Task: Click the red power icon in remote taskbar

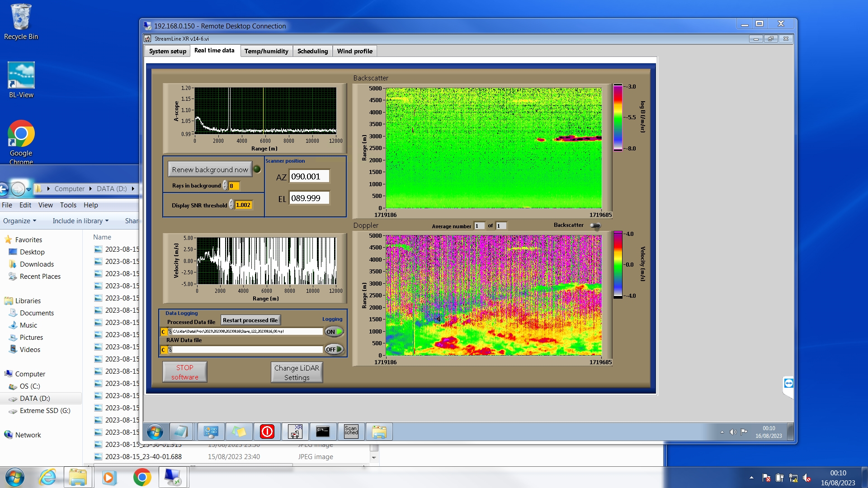Action: (x=267, y=432)
